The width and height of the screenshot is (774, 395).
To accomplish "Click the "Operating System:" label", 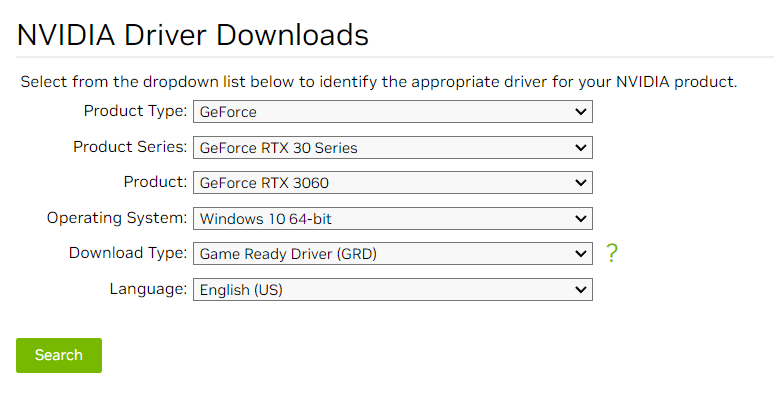I will (x=117, y=218).
